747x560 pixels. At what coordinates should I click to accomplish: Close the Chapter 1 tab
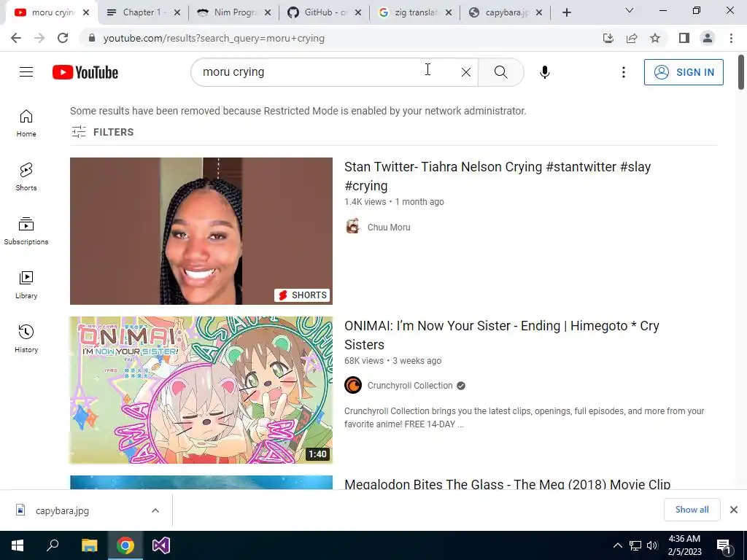(177, 13)
